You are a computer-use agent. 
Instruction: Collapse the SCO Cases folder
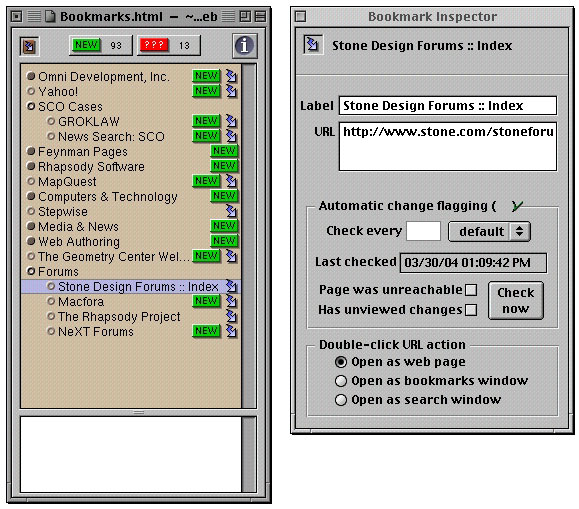coord(31,106)
